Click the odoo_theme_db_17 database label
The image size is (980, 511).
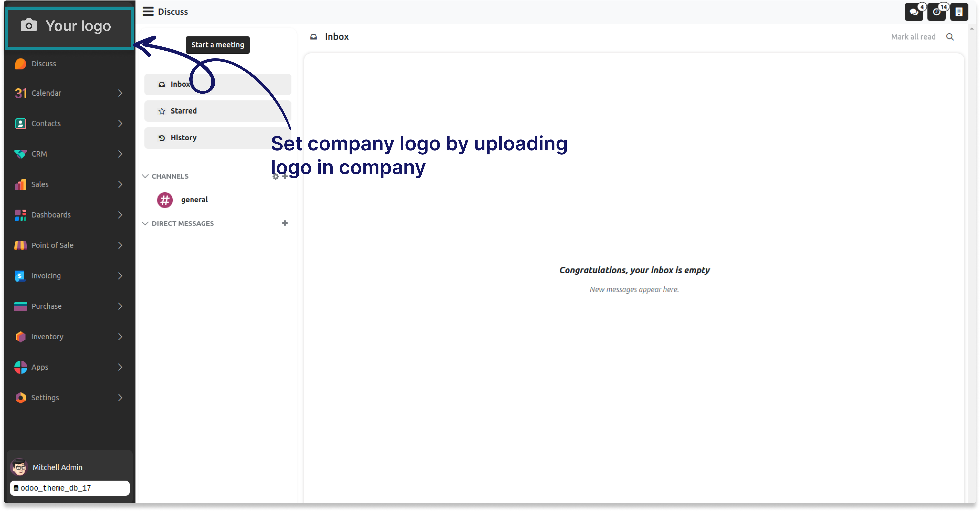point(70,488)
